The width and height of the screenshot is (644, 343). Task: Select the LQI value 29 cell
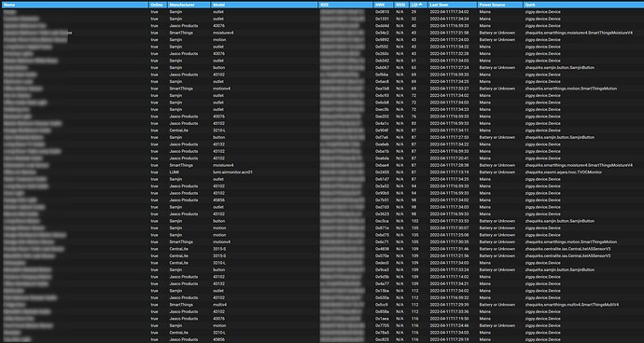point(413,12)
